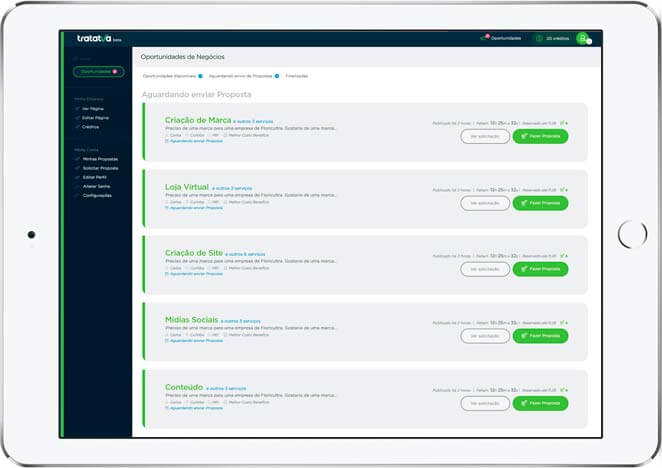The width and height of the screenshot is (662, 468).
Task: Open the user avatar menu
Action: tap(582, 38)
